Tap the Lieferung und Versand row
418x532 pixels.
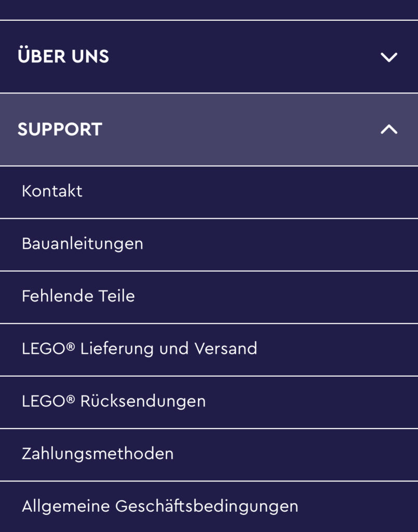209,350
